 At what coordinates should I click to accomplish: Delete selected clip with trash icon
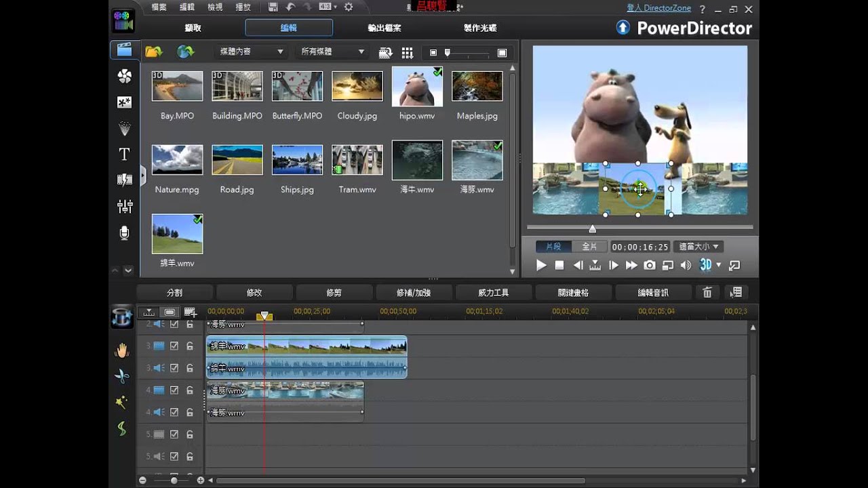tap(707, 292)
